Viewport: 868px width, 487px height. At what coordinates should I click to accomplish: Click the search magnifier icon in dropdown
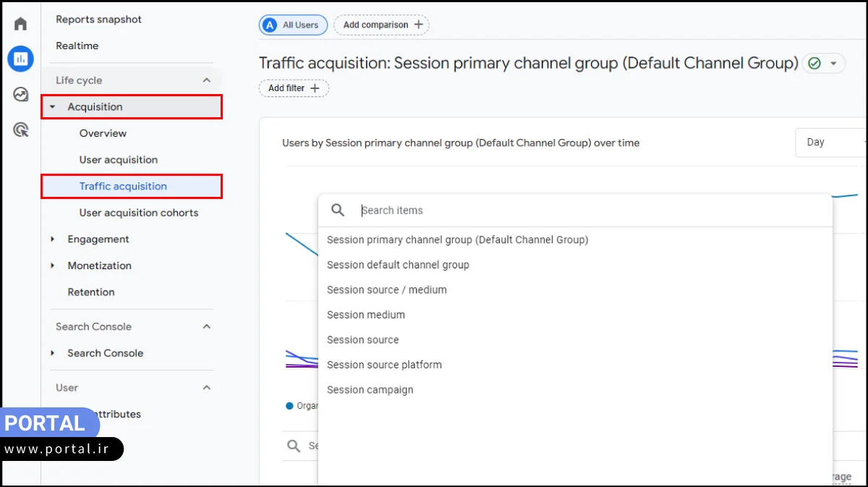pyautogui.click(x=338, y=210)
